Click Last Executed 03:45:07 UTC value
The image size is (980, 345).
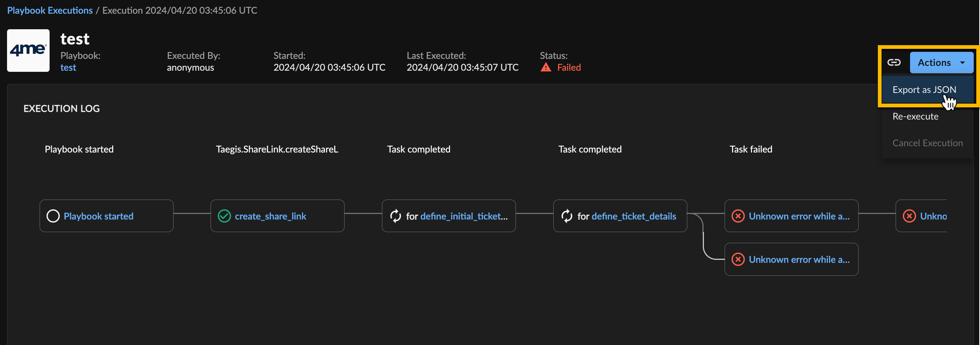pos(463,67)
